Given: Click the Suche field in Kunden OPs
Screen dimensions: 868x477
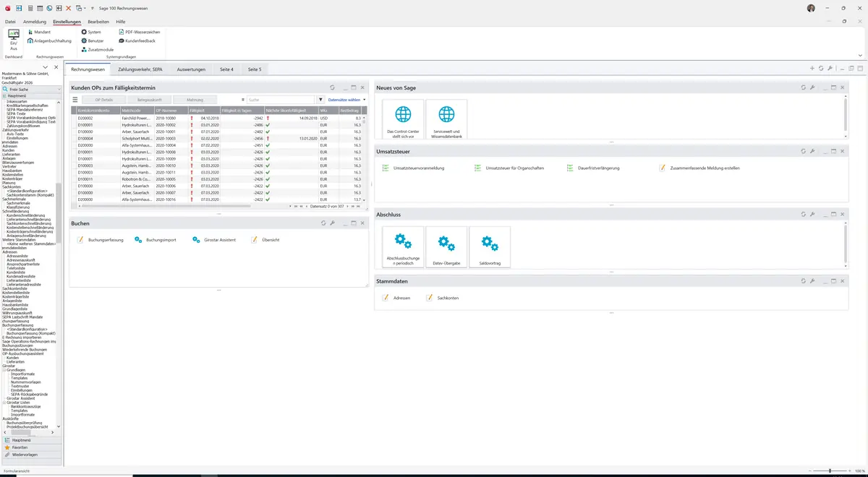Looking at the screenshot, I should click(281, 100).
